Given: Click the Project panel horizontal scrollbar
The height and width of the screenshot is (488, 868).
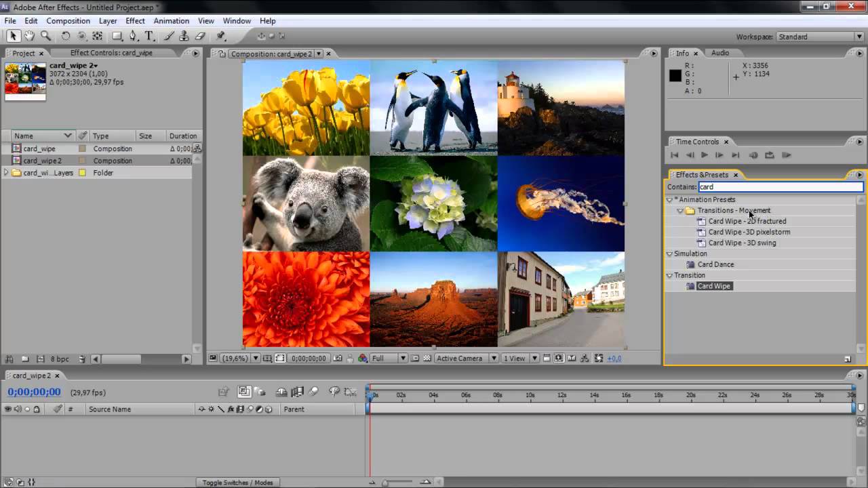Looking at the screenshot, I should [x=121, y=359].
